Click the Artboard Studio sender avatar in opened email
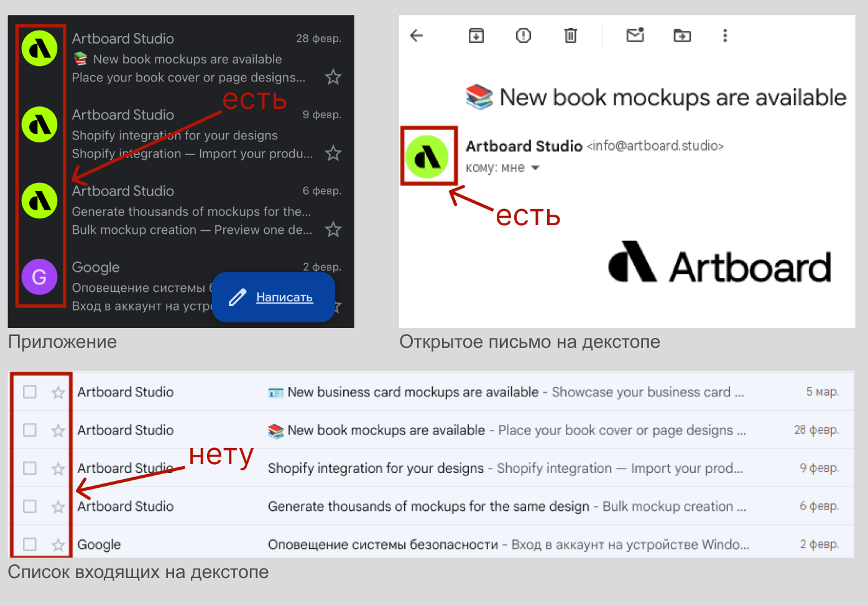 tap(427, 157)
